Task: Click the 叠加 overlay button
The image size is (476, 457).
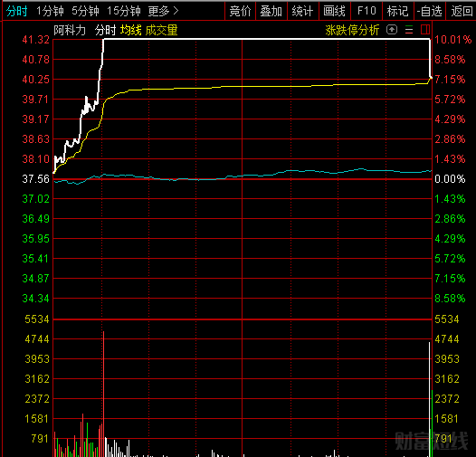Action: click(x=271, y=11)
